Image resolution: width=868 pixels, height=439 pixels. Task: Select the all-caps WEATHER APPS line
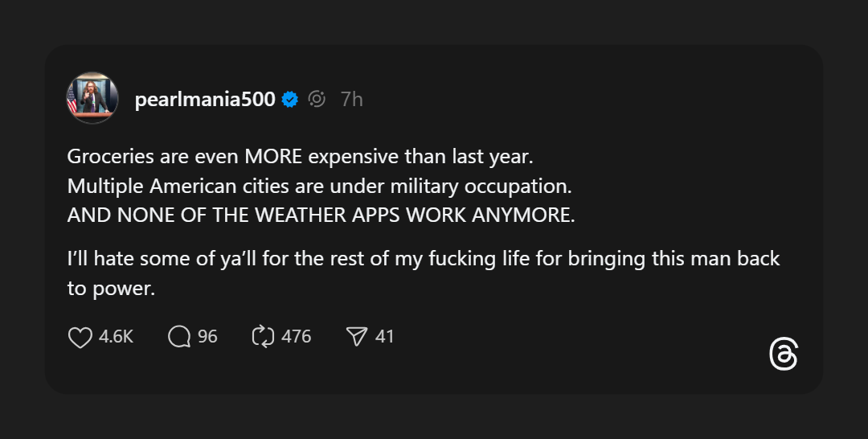pyautogui.click(x=321, y=215)
